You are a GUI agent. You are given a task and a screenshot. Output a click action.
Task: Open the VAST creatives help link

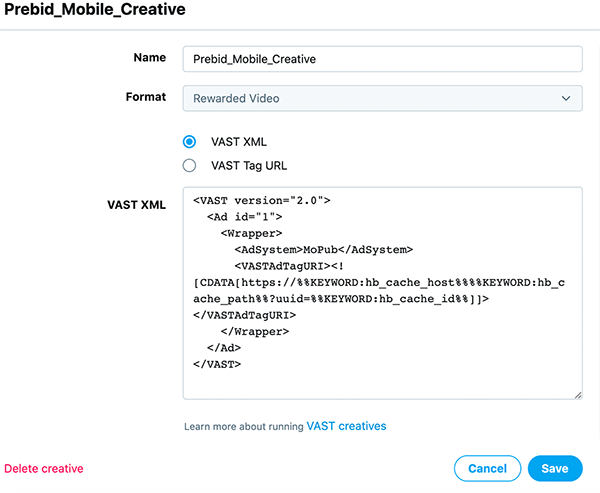(346, 426)
